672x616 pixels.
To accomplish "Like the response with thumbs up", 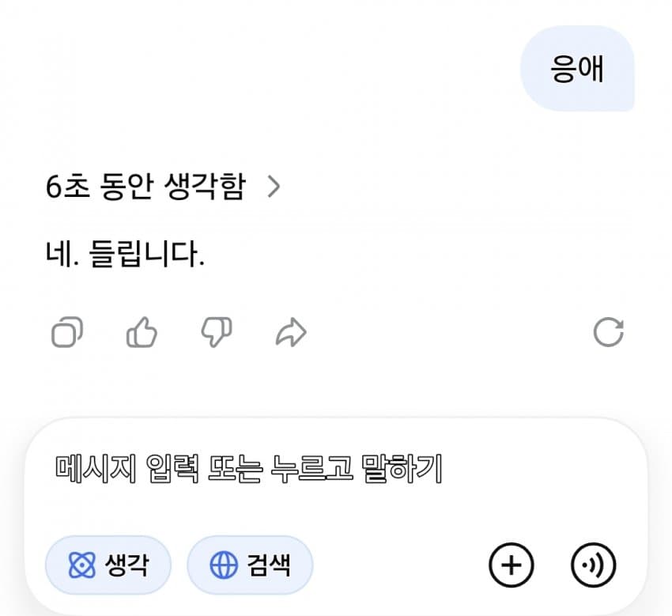I will click(142, 334).
